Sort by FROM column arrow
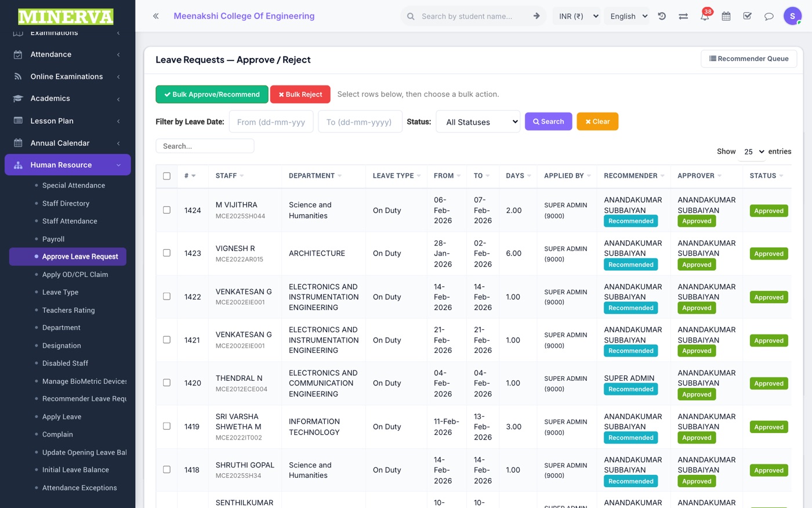The width and height of the screenshot is (812, 508). point(459,176)
